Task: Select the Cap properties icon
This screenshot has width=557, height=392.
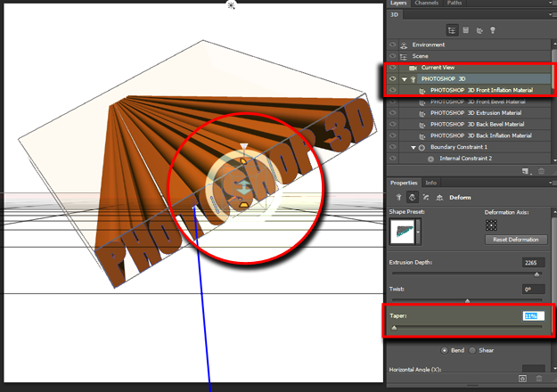Action: click(425, 197)
